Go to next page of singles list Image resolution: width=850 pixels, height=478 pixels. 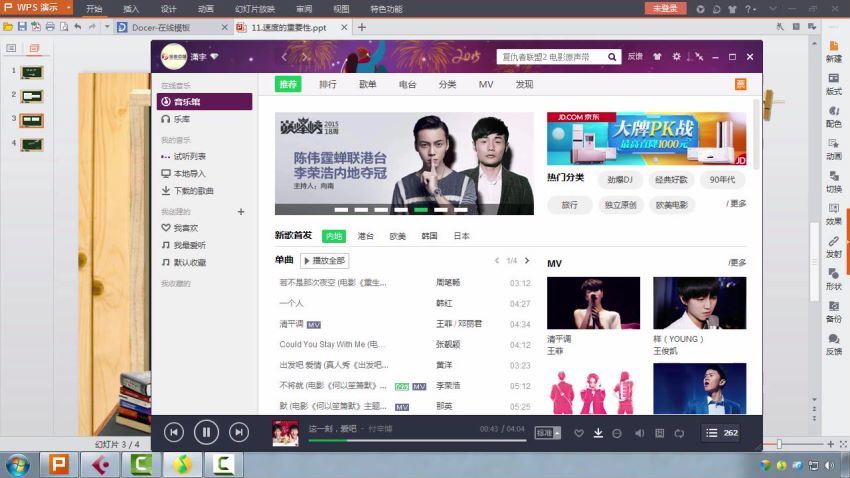click(x=527, y=261)
